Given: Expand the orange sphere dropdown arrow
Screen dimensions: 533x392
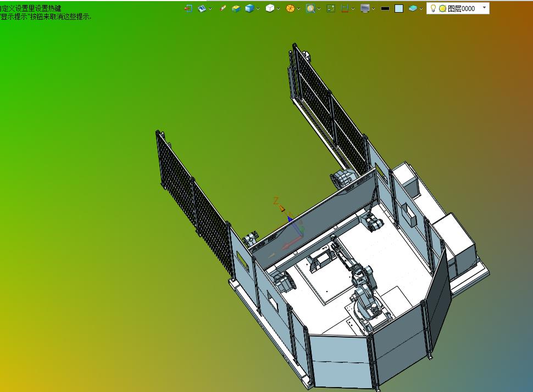Looking at the screenshot, I should tap(299, 9).
